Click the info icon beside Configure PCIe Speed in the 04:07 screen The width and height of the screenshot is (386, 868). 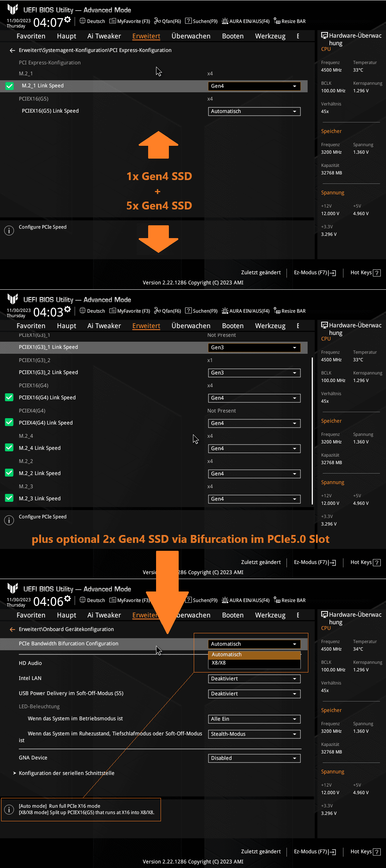click(x=9, y=231)
